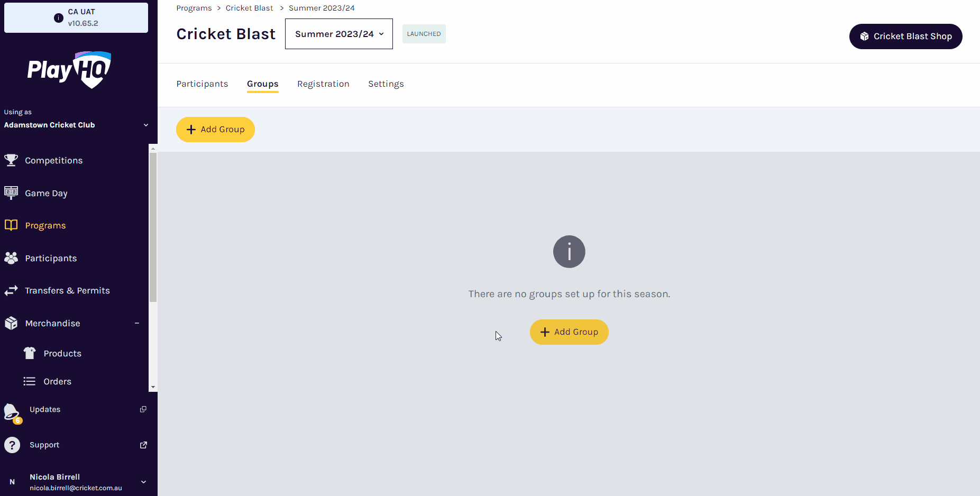The width and height of the screenshot is (980, 496).
Task: Click the CA UAT v10.65.2 version banner
Action: [76, 17]
